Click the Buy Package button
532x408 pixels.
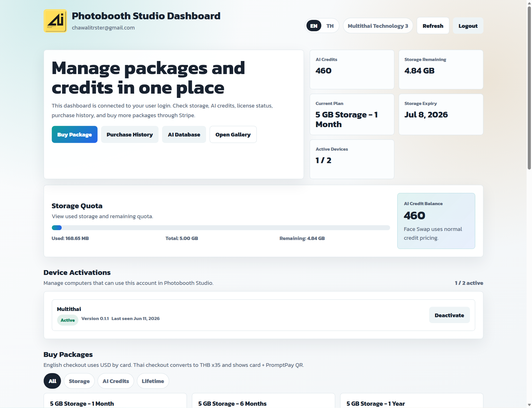[x=75, y=134]
